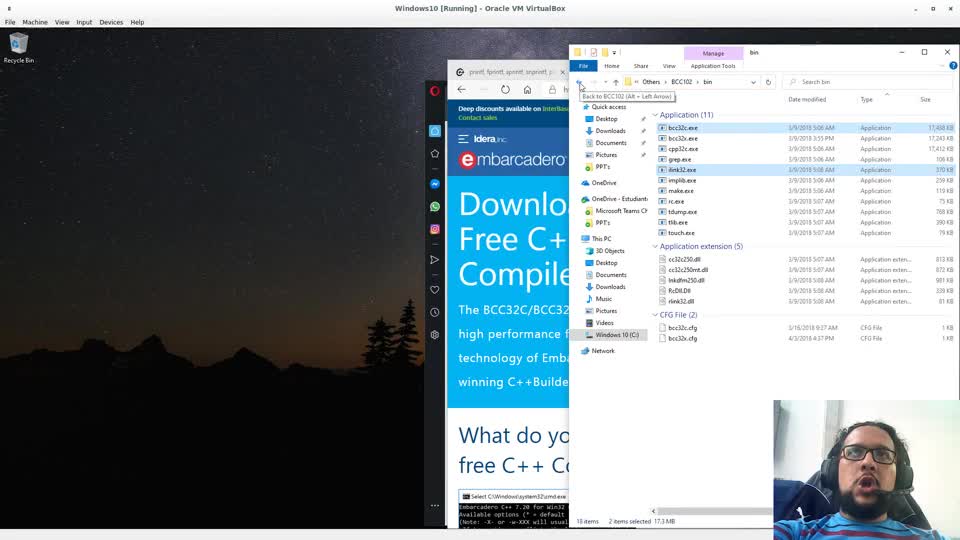This screenshot has height=540, width=960.
Task: Open the Recycle Bin desktop icon
Action: (x=19, y=48)
